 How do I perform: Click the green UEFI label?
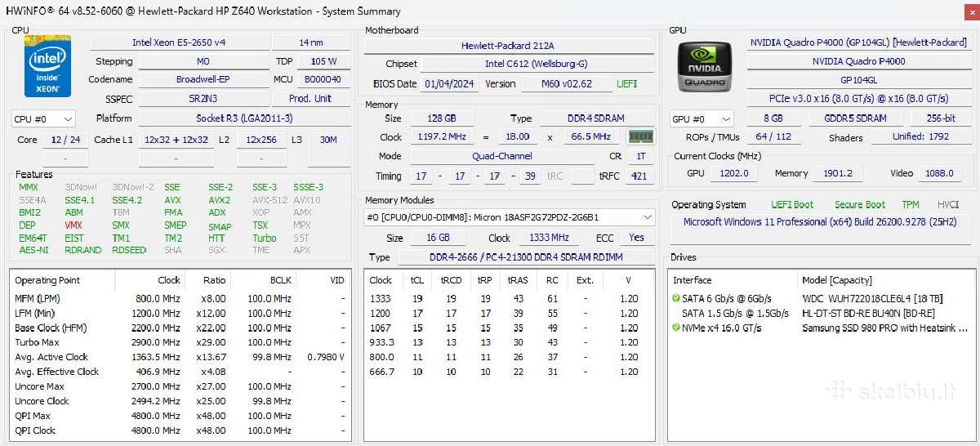pos(628,83)
